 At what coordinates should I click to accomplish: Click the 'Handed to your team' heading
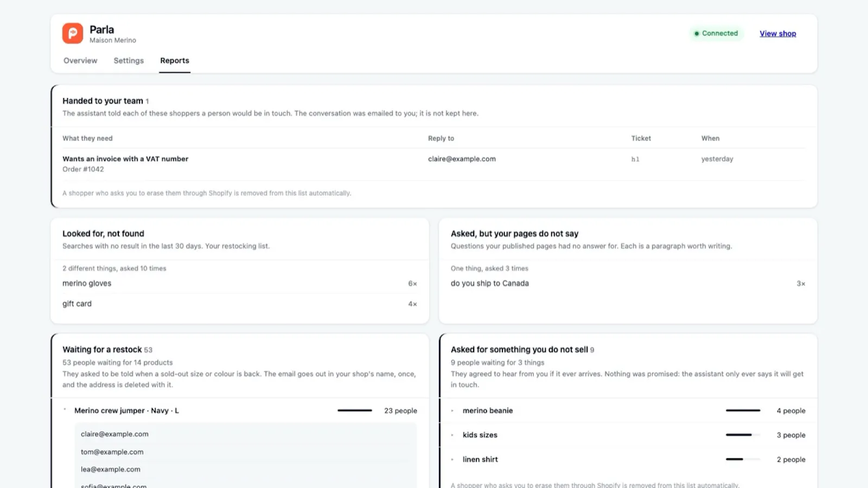pyautogui.click(x=103, y=101)
